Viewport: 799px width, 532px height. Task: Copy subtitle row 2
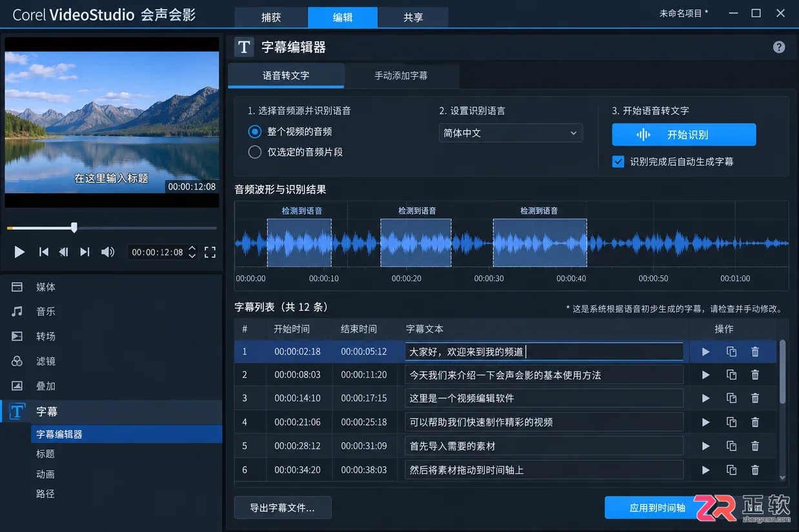point(731,375)
